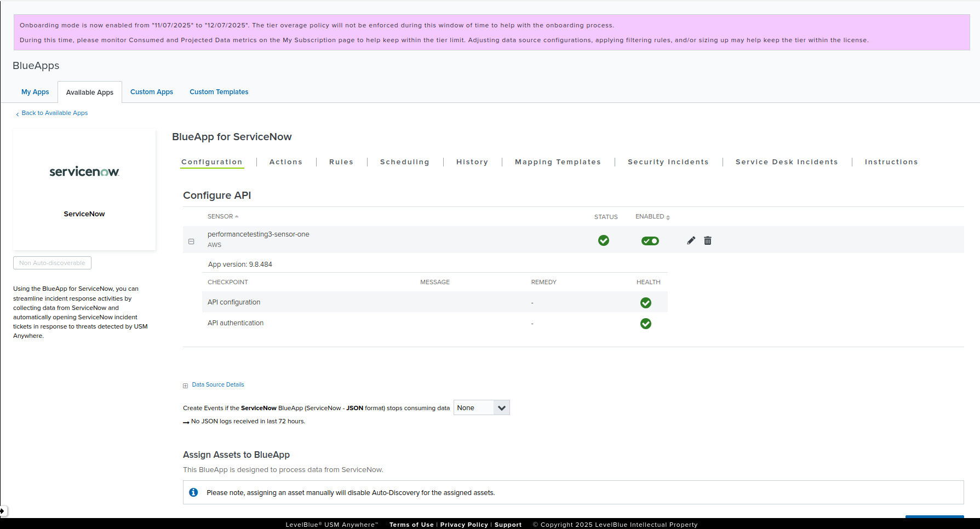Click the Non Auto-discoverable button
Screen dimensions: 980x529
click(x=52, y=263)
